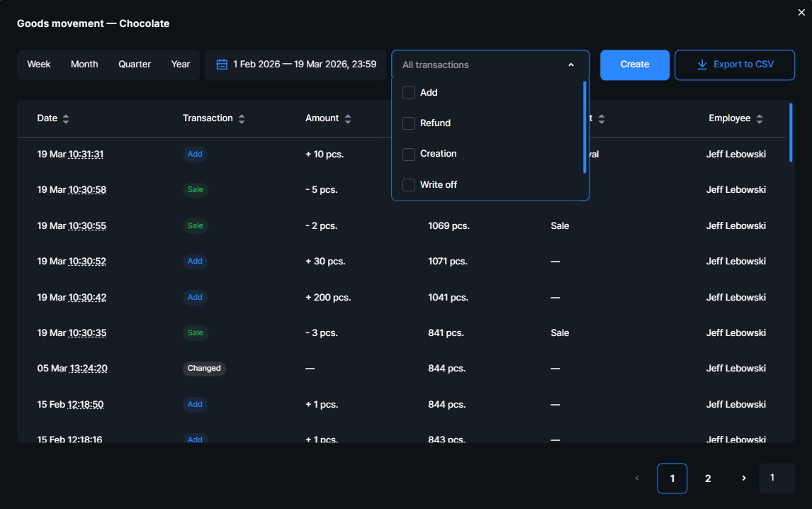Click Add tag on 19 Mar 10:31:31 row
The image size is (812, 509).
pyautogui.click(x=195, y=155)
